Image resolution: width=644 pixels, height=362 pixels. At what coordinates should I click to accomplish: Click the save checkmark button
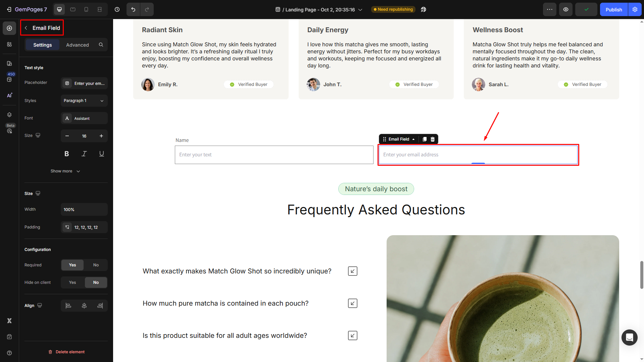tap(586, 9)
